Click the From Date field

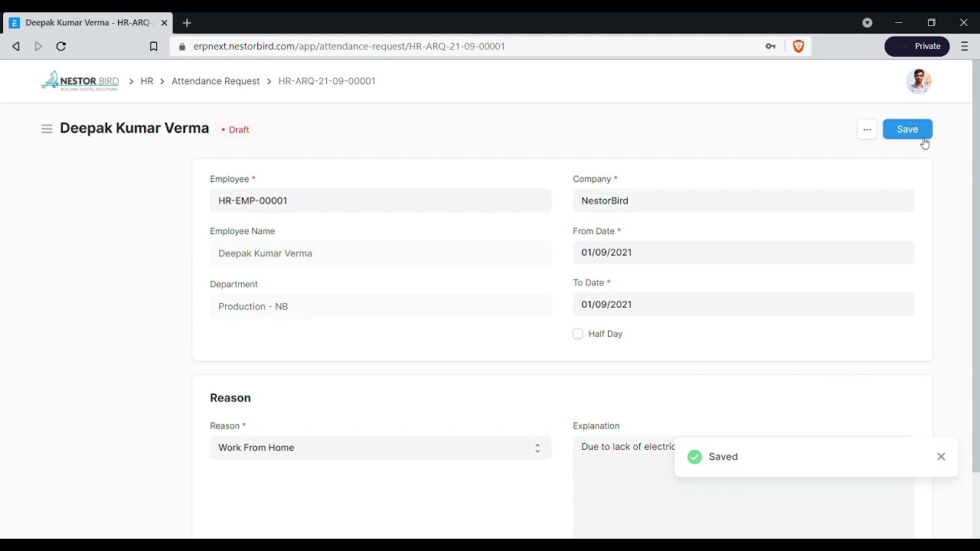(743, 253)
